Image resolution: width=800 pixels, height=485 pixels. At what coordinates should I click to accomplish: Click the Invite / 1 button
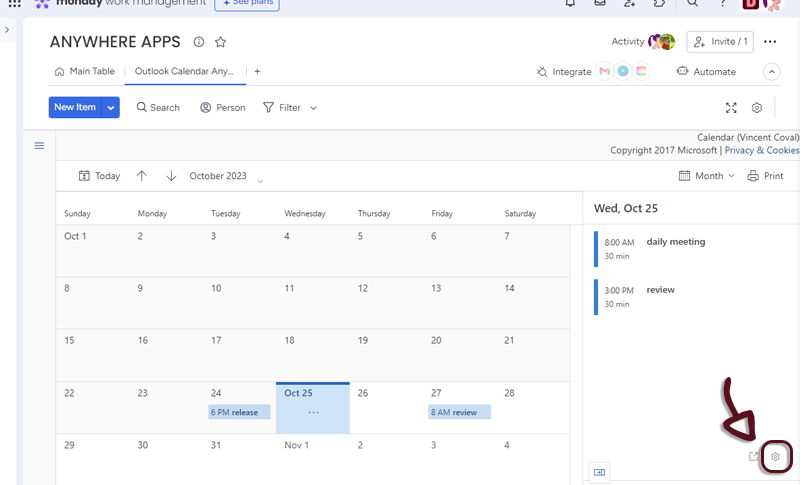(719, 42)
